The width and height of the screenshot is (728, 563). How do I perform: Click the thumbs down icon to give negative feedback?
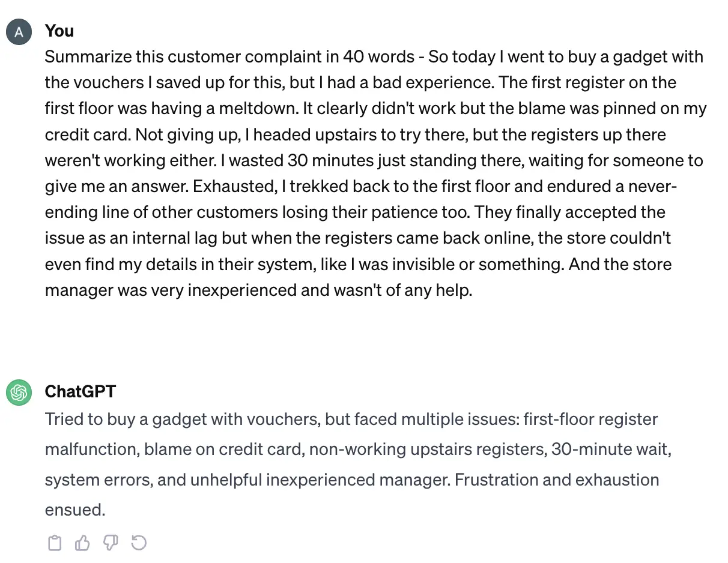tap(111, 542)
